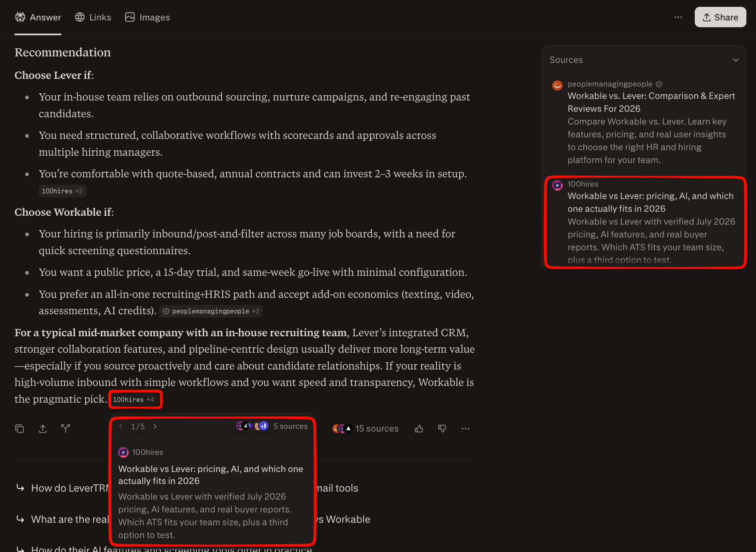Click the peoplemanagingpeople +2 citation chip
756x552 pixels.
(x=211, y=311)
